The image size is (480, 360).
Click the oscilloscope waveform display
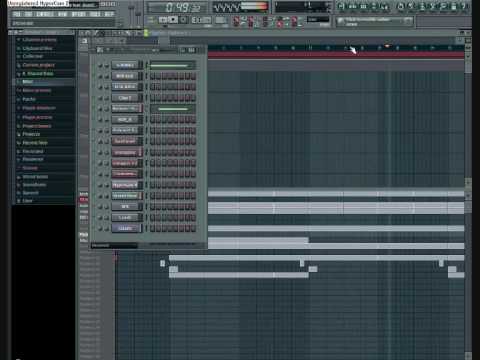[x=227, y=7]
